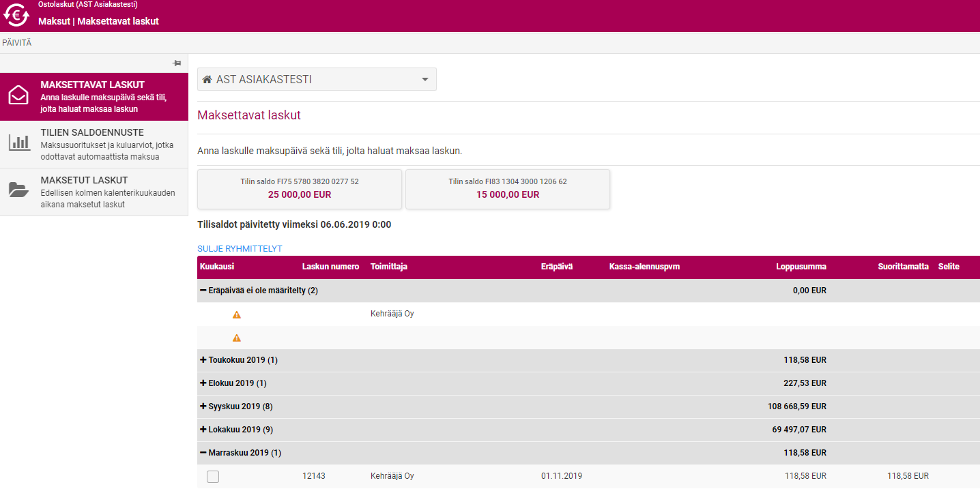The height and width of the screenshot is (504, 980).
Task: Check the checkbox for invoice 12143
Action: (213, 477)
